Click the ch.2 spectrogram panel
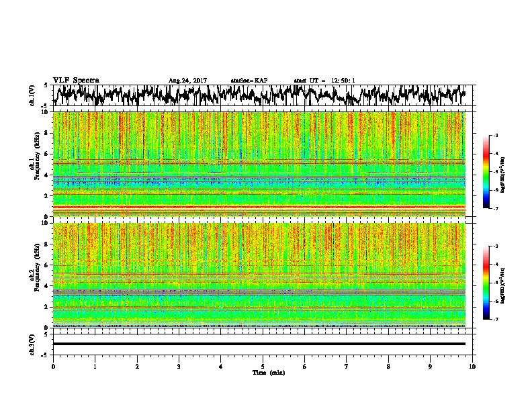This screenshot has width=532, height=411. [259, 275]
